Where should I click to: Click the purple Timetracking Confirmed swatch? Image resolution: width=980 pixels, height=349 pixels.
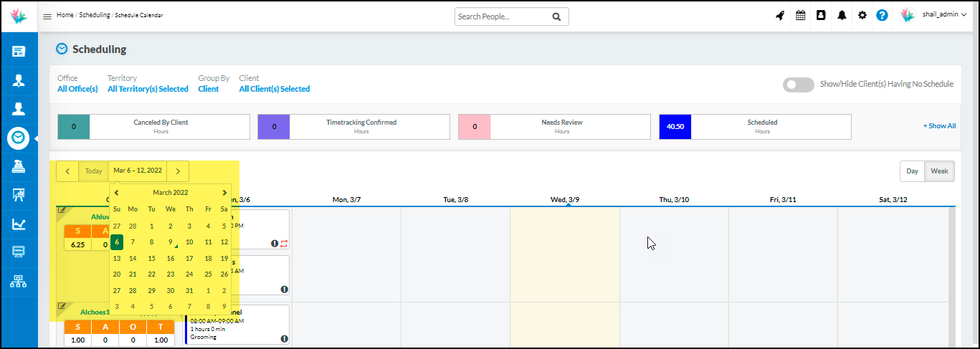[x=274, y=127]
